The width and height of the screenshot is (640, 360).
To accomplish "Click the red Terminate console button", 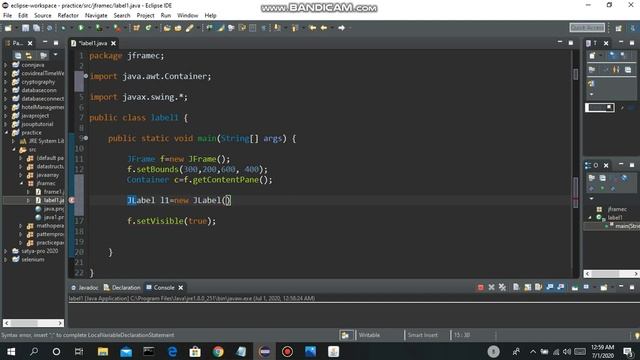I will pos(480,287).
